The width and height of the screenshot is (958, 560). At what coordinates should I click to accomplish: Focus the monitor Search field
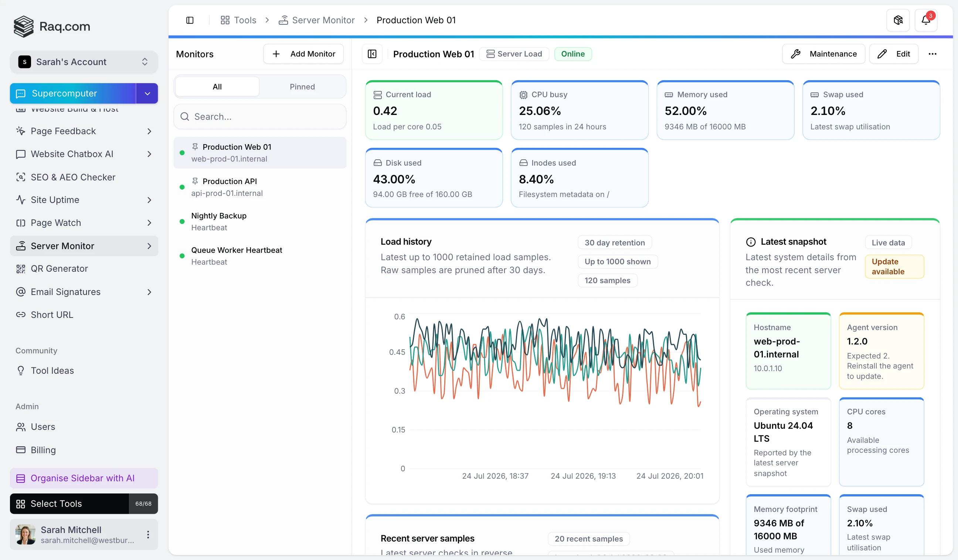click(260, 116)
